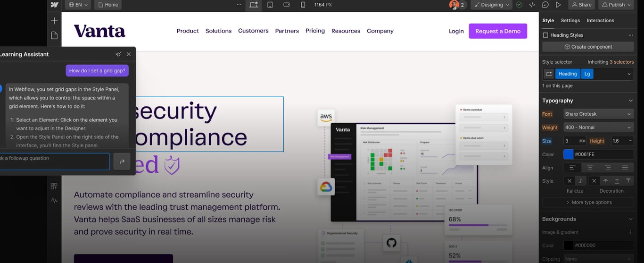Click the 3 selectors inheritance link
Viewport: 644px width, 263px height.
point(621,62)
